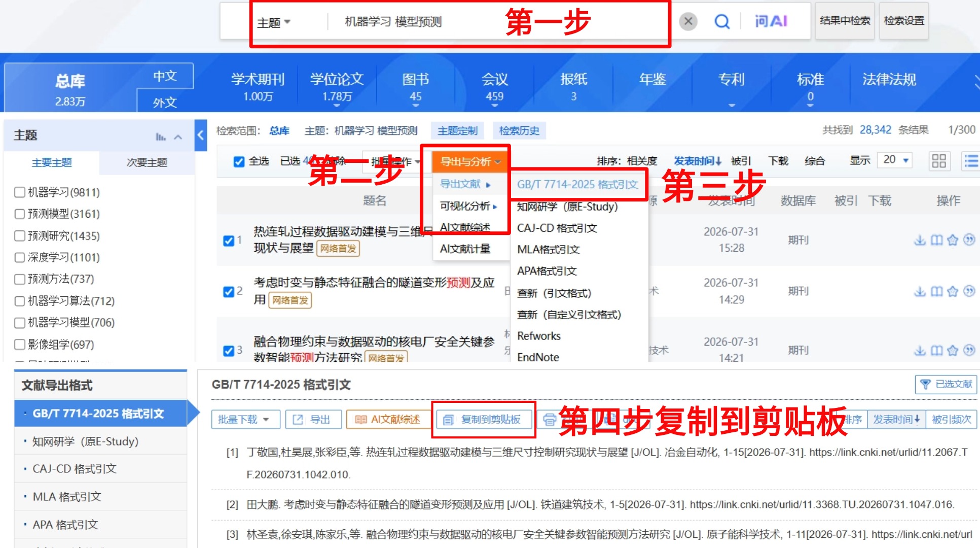
Task: Collapse the 主题 panel chevron
Action: [x=178, y=136]
